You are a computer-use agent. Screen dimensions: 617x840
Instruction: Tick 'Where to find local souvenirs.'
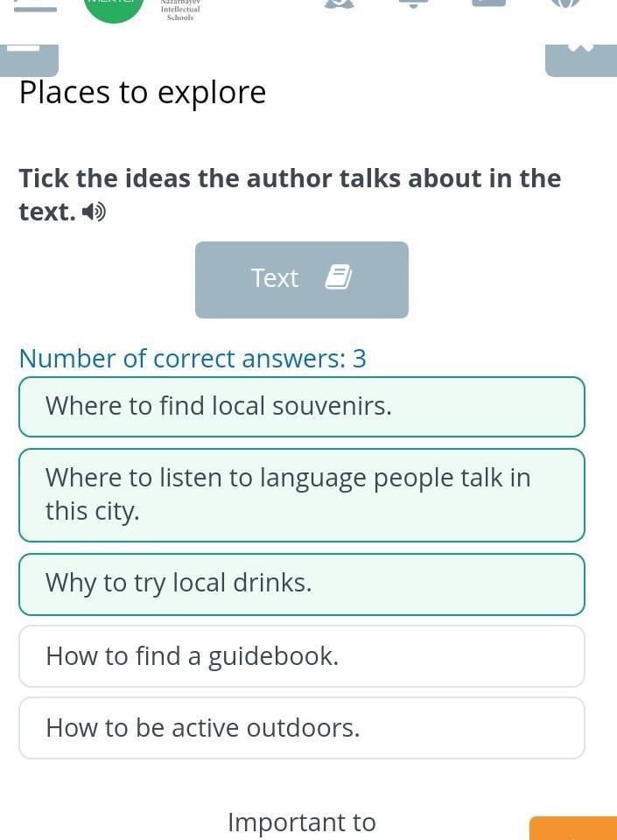(301, 407)
